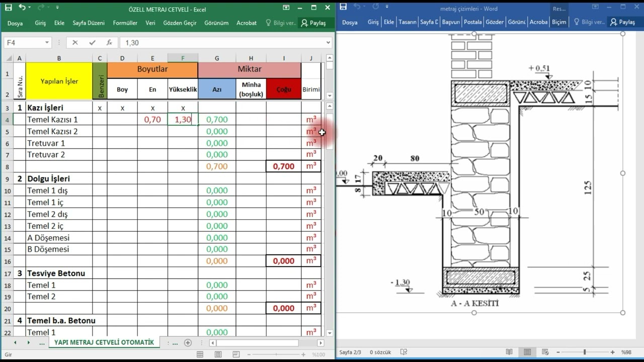644x362 pixels.
Task: Click the Tretuvar 2 cell
Action: point(59,154)
